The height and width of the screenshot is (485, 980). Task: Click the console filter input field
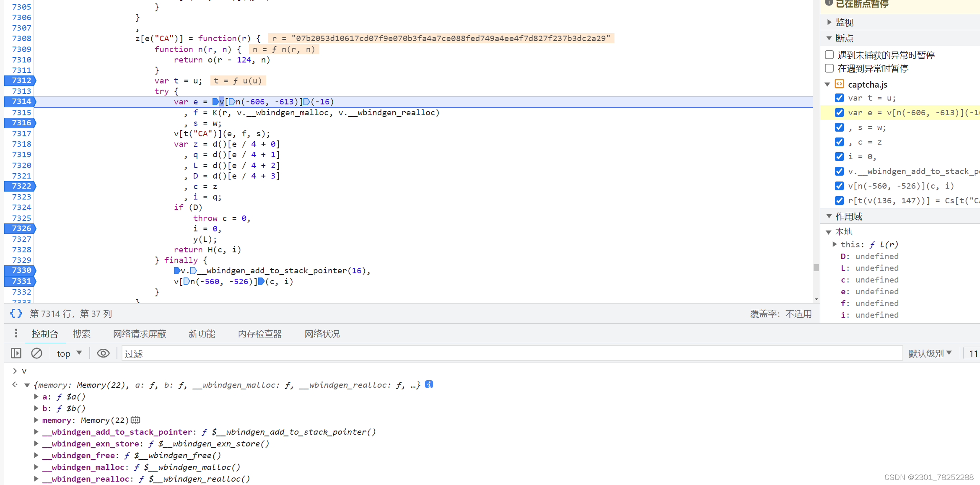coord(511,353)
